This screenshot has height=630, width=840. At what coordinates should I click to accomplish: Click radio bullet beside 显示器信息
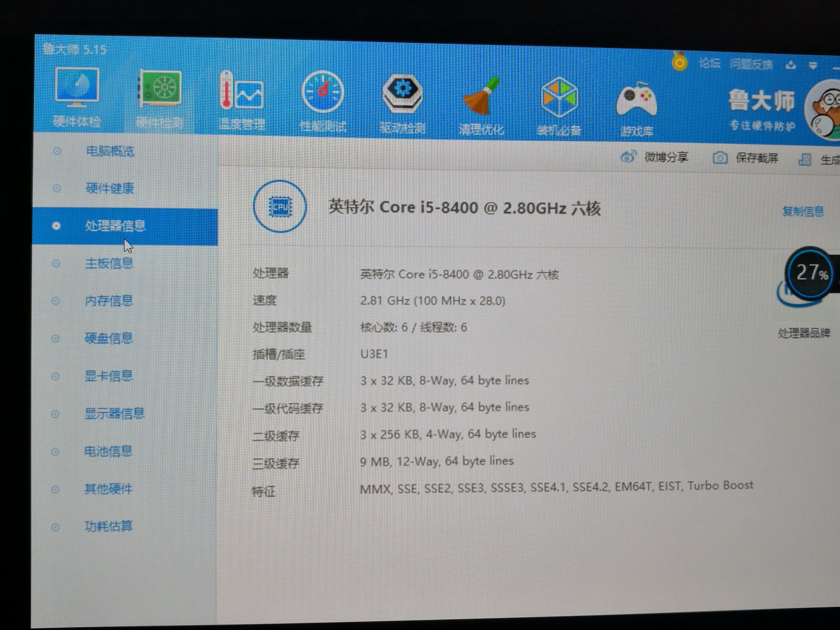coord(55,414)
